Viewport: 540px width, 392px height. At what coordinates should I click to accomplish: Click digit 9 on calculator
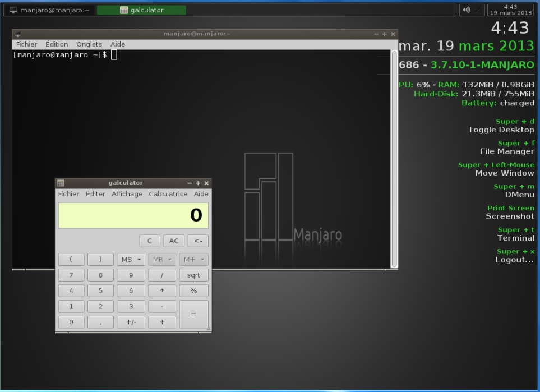(x=131, y=275)
